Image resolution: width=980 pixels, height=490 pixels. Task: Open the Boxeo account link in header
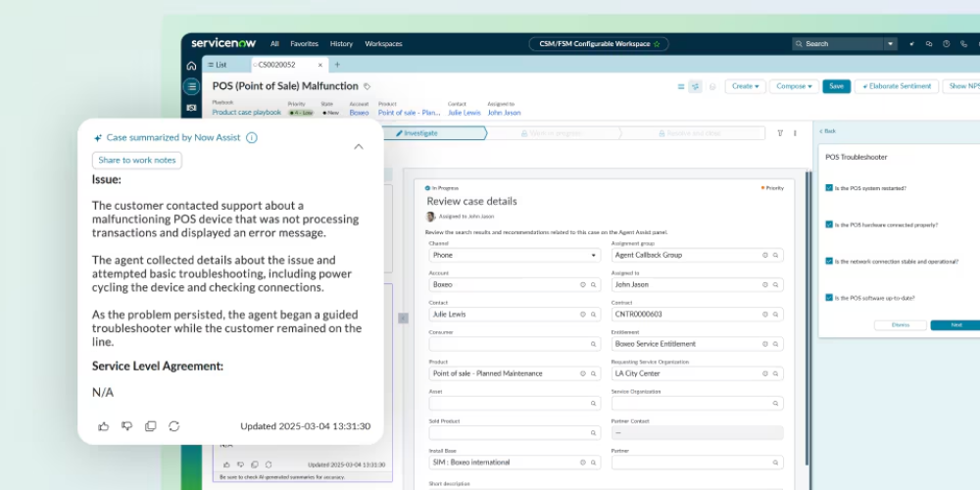click(359, 113)
